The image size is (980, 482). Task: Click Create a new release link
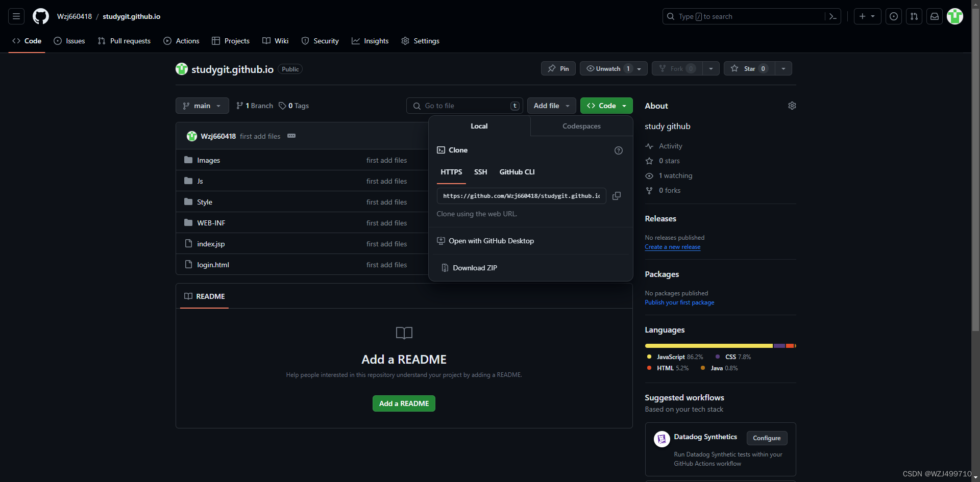tap(672, 247)
